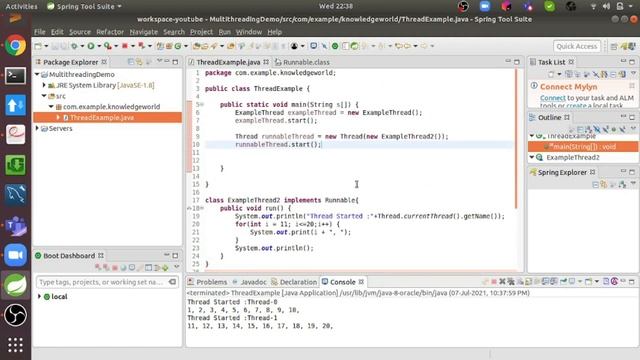Close the ThreadExample.java editor tab
The height and width of the screenshot is (360, 640).
click(266, 62)
